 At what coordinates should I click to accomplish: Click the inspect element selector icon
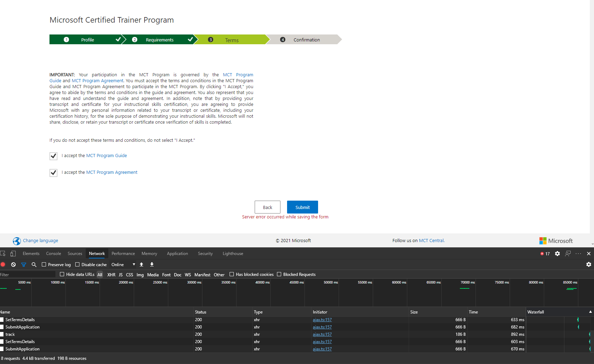tap(3, 254)
